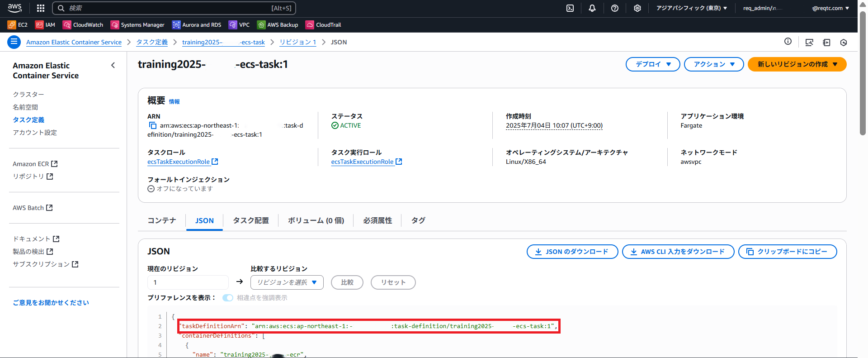Open the アクション dropdown

pos(714,64)
